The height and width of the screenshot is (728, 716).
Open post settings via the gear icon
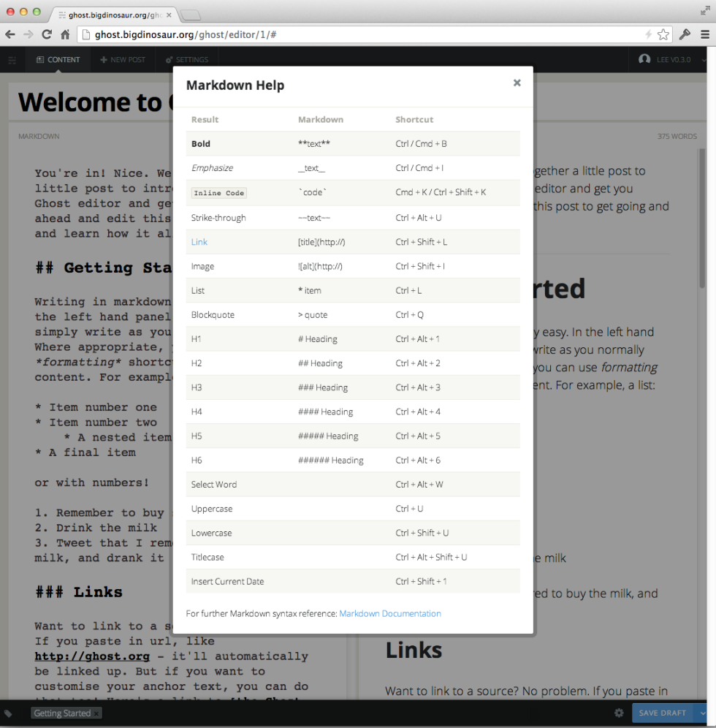coord(619,713)
